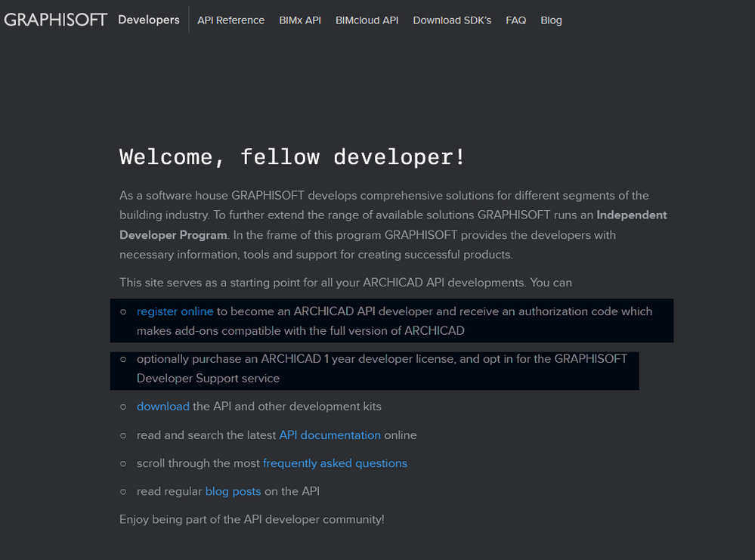Screen dimensions: 755x560
Task: Click the bold 'Independent' text
Action: pyautogui.click(x=632, y=215)
